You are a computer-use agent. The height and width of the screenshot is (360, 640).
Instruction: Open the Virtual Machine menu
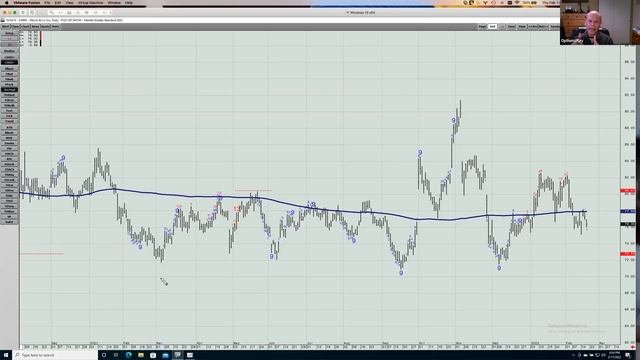click(x=90, y=2)
